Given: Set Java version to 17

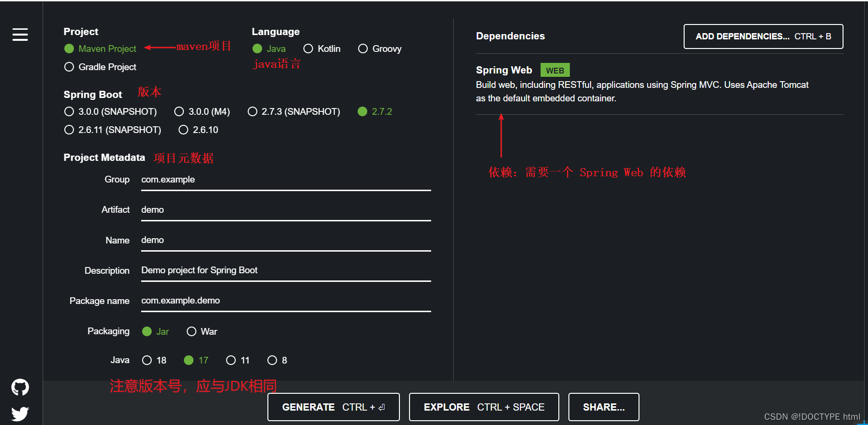Looking at the screenshot, I should pos(196,360).
